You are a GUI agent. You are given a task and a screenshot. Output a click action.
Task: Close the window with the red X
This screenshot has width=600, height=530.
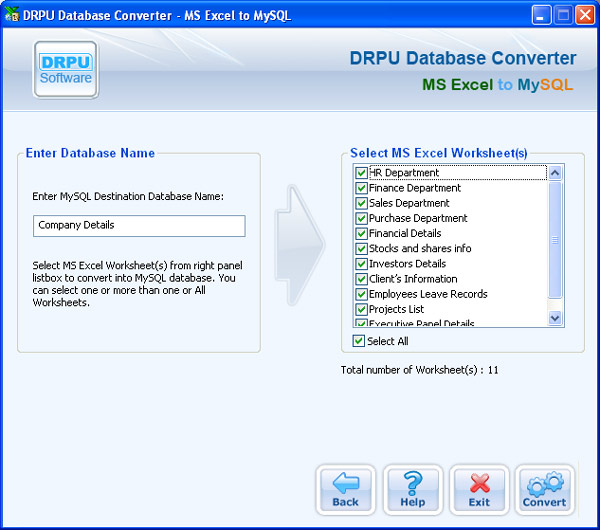585,15
